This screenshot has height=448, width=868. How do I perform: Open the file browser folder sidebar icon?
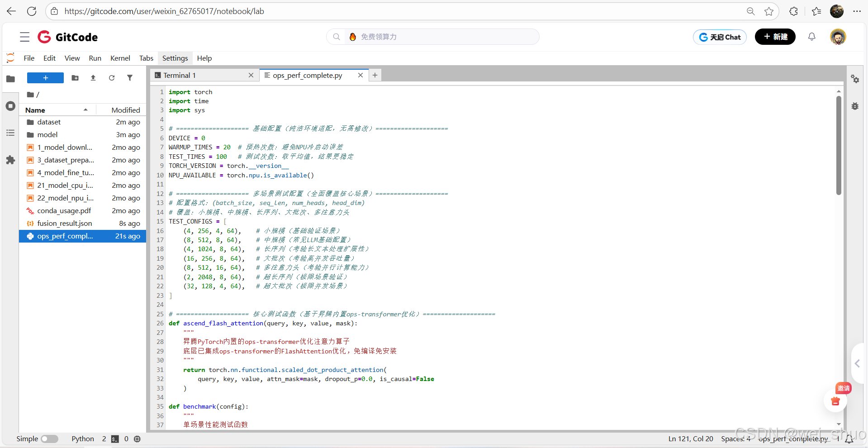[x=10, y=79]
